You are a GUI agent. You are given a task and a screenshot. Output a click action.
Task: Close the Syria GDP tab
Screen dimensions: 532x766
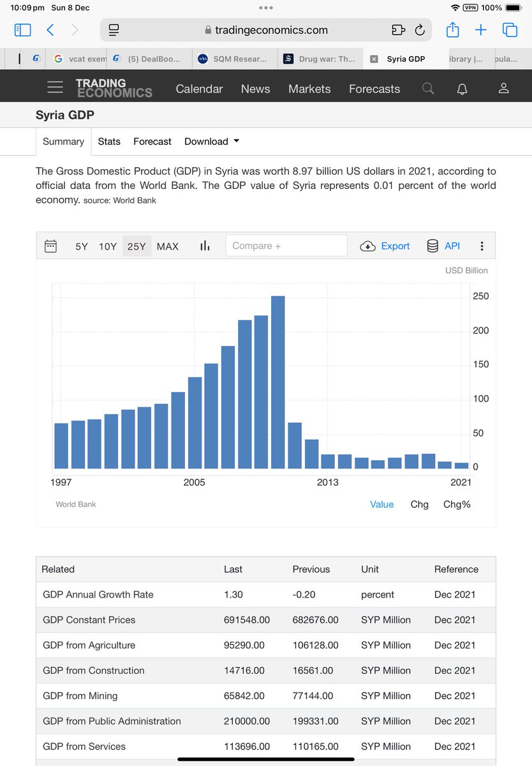(x=374, y=59)
